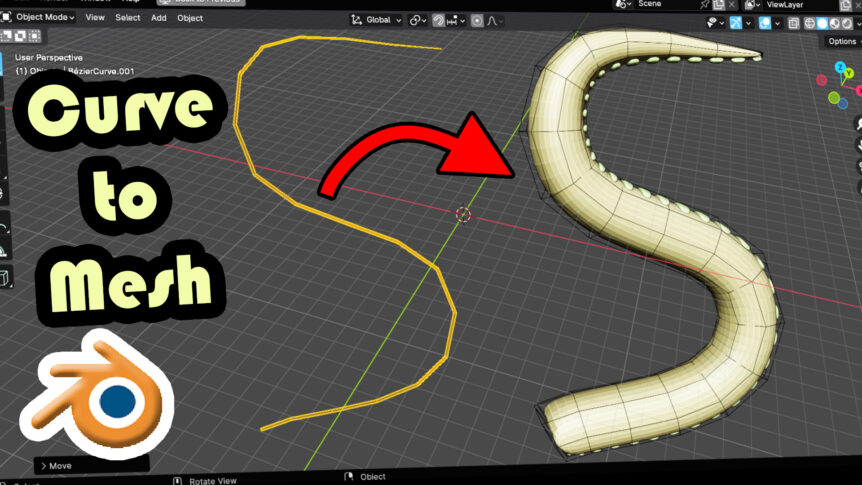Open the proportional falloff curve dropdown
Image resolution: width=862 pixels, height=485 pixels.
point(494,21)
